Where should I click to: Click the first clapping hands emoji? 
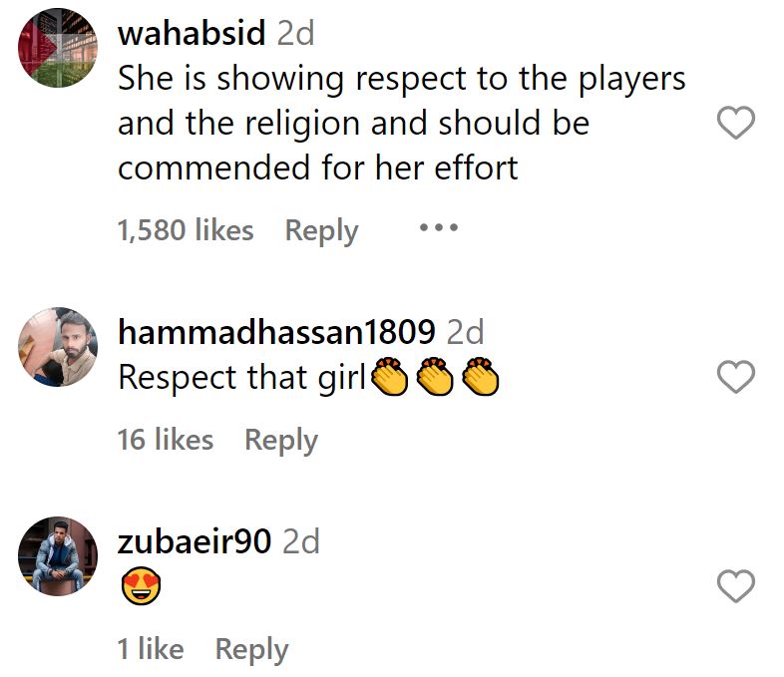pyautogui.click(x=389, y=377)
